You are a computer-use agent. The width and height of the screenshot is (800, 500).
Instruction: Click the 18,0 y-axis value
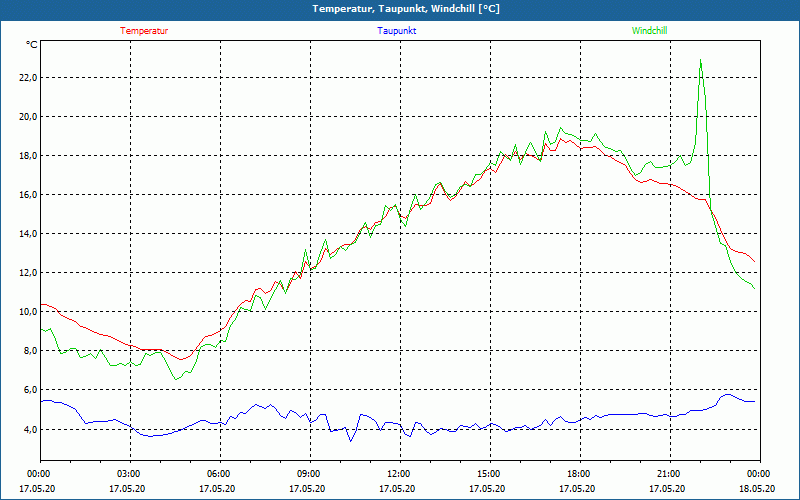(28, 156)
